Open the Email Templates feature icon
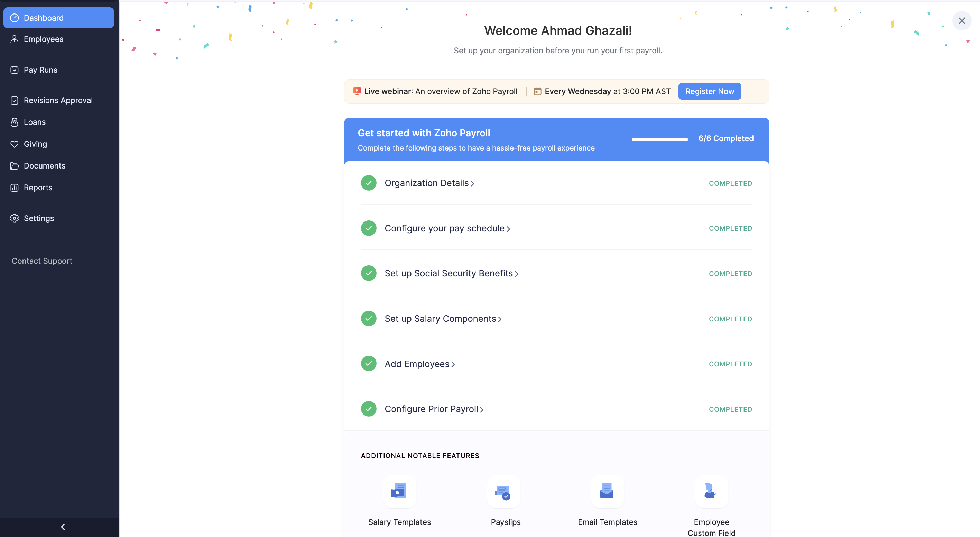The width and height of the screenshot is (980, 537). [x=607, y=491]
